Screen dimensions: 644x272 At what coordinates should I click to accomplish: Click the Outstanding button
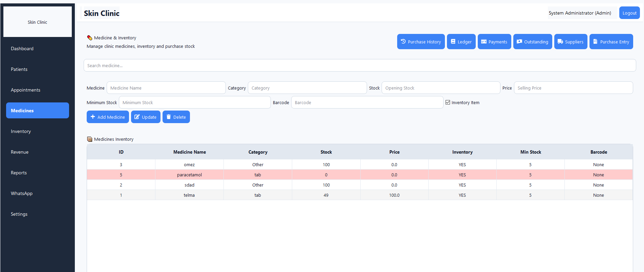[533, 42]
